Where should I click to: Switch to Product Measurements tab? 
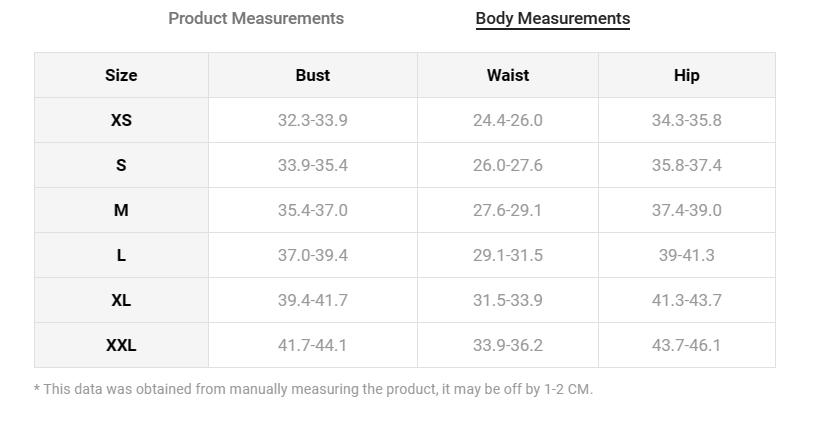[256, 18]
